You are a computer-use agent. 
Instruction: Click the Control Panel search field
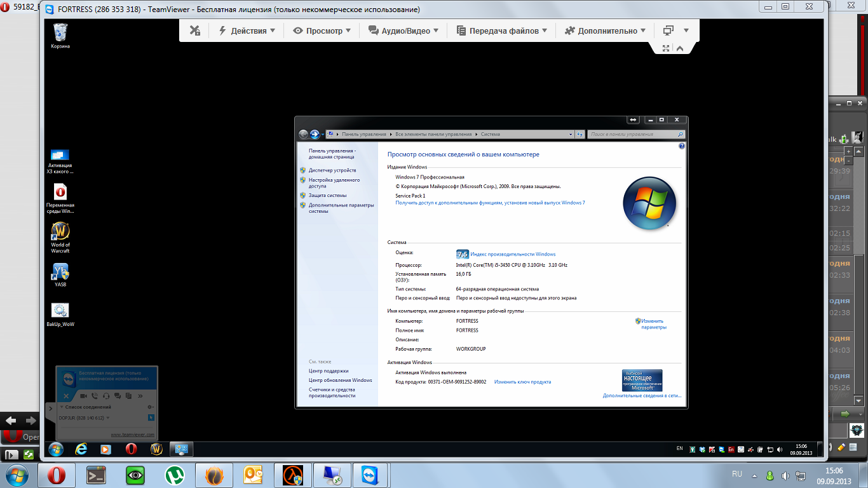[x=636, y=134]
